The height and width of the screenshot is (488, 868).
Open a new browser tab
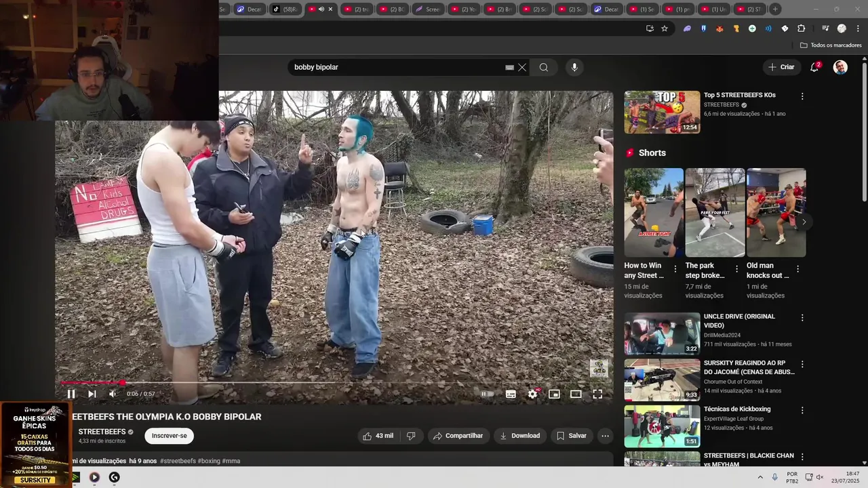(775, 9)
